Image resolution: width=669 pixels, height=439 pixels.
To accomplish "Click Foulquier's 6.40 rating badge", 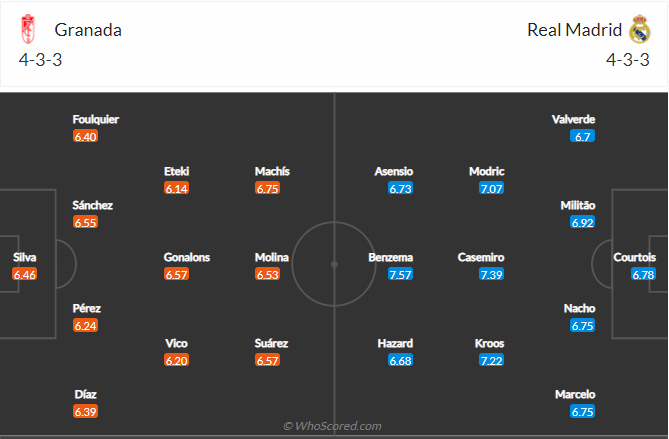I will point(85,136).
